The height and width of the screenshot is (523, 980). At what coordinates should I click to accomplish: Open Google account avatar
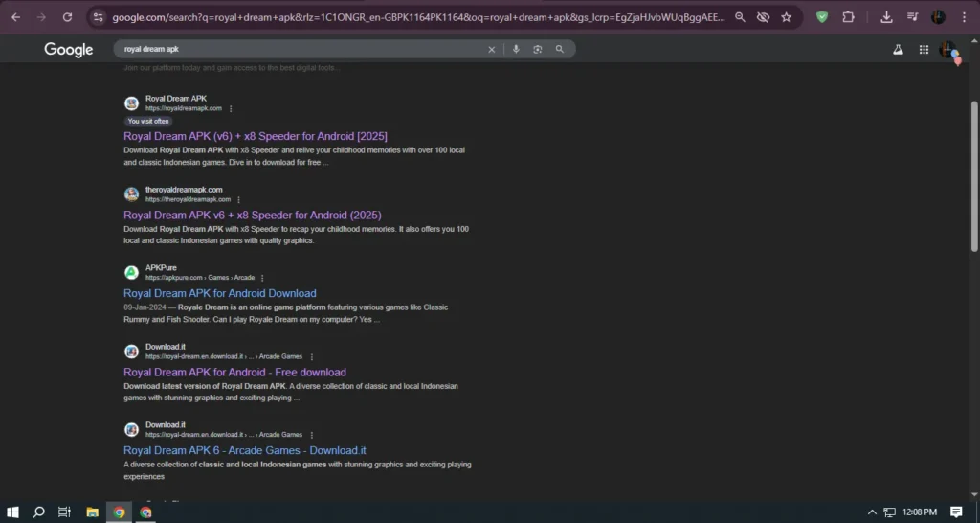point(948,51)
